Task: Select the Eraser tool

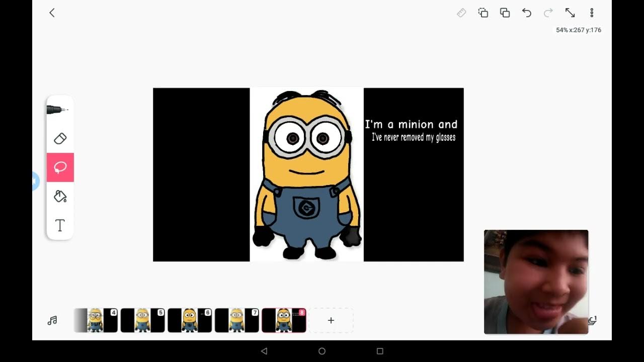Action: pos(60,138)
